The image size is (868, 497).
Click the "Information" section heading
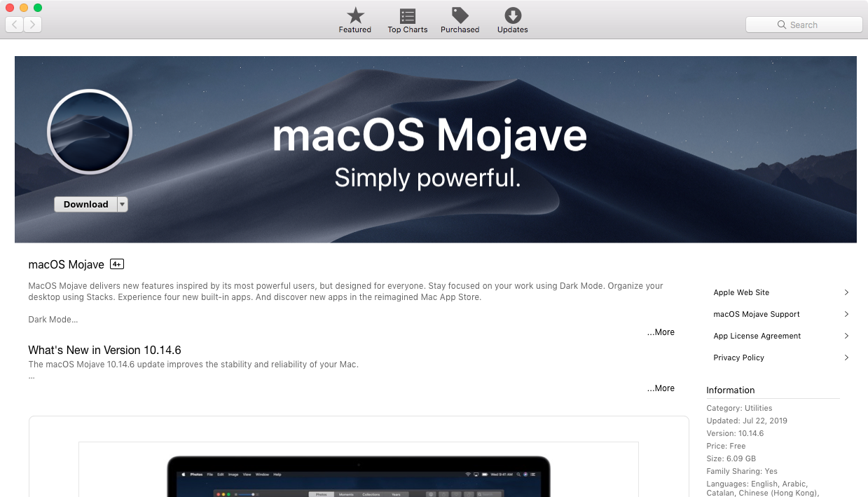[x=731, y=390]
